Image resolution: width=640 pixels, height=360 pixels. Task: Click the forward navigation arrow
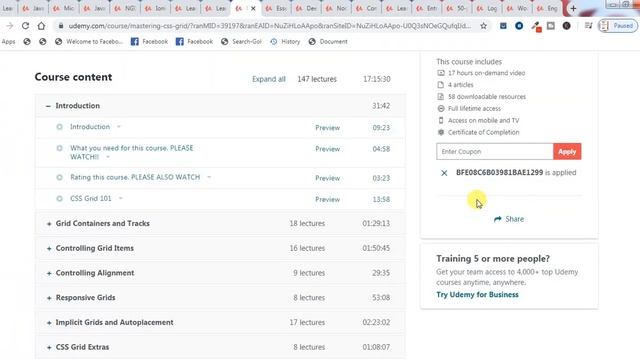10,26
